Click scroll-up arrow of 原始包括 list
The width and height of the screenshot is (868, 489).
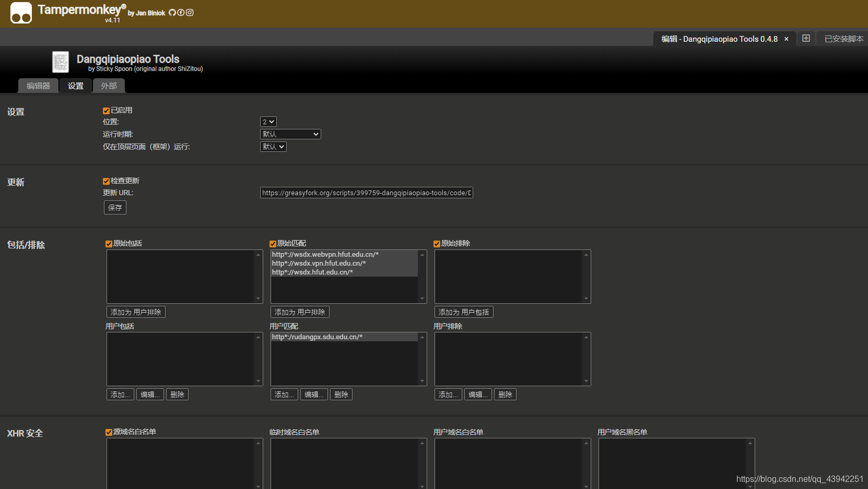click(x=258, y=255)
